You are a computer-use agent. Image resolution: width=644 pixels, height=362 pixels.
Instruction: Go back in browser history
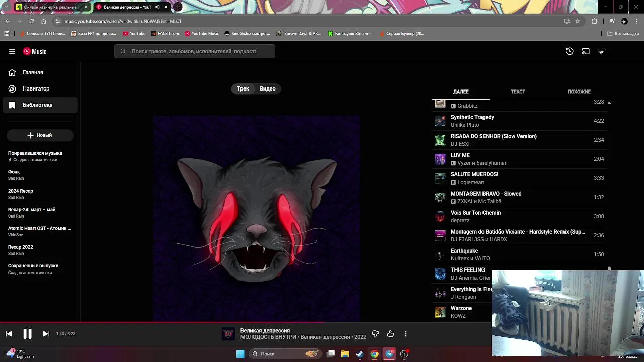click(7, 21)
